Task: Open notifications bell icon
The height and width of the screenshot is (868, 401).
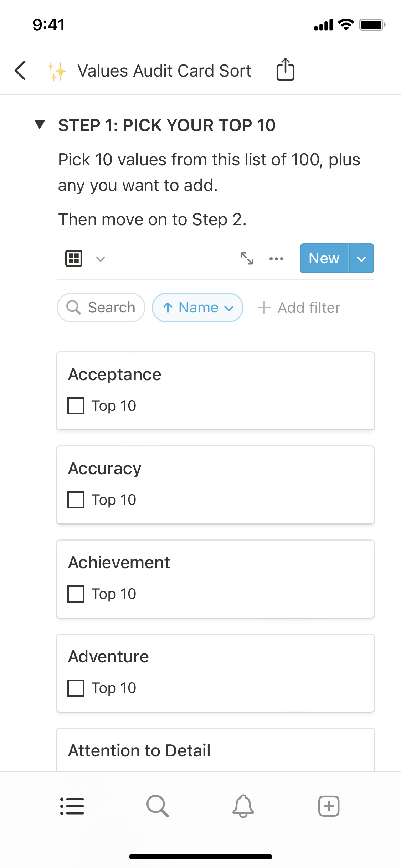Action: click(243, 806)
